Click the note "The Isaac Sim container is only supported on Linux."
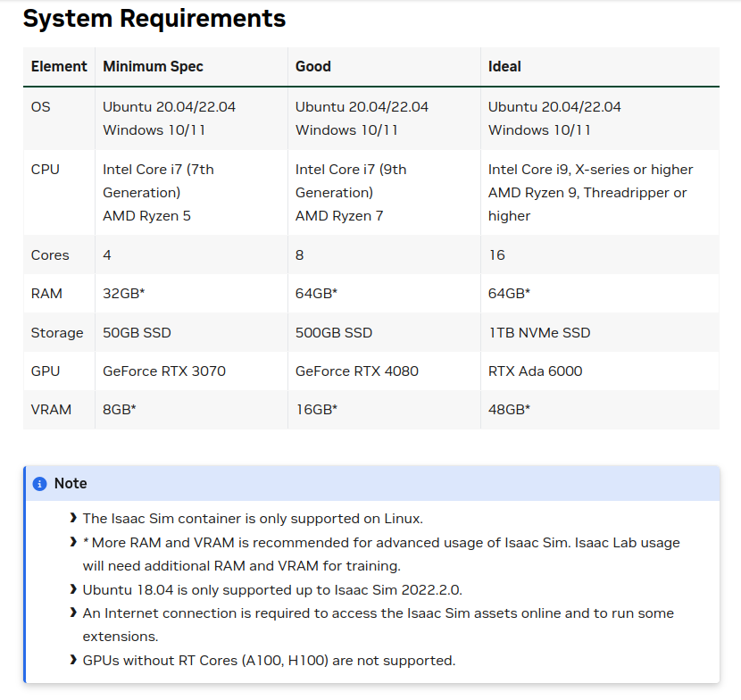741x700 pixels. tap(253, 519)
